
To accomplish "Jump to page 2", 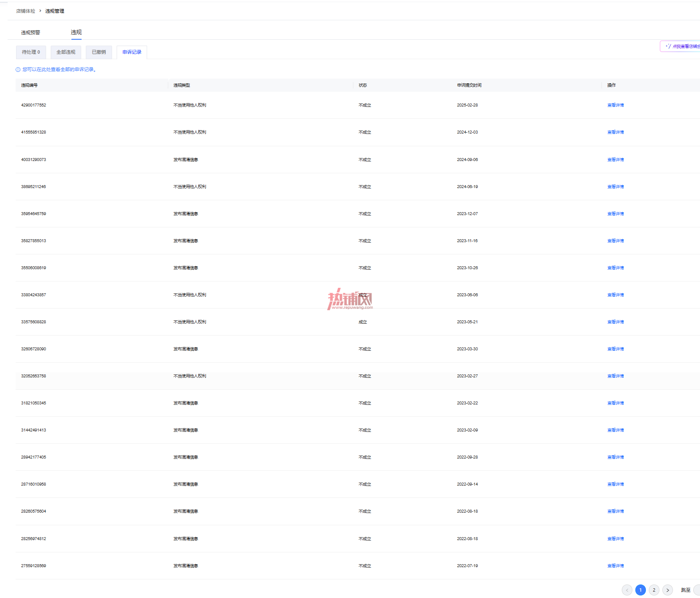I will pyautogui.click(x=654, y=590).
